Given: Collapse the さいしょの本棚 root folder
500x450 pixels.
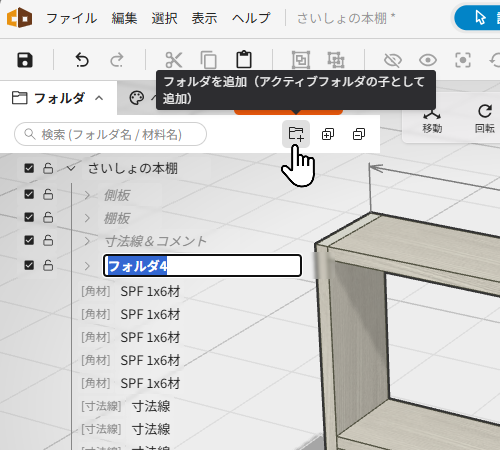Looking at the screenshot, I should [71, 168].
